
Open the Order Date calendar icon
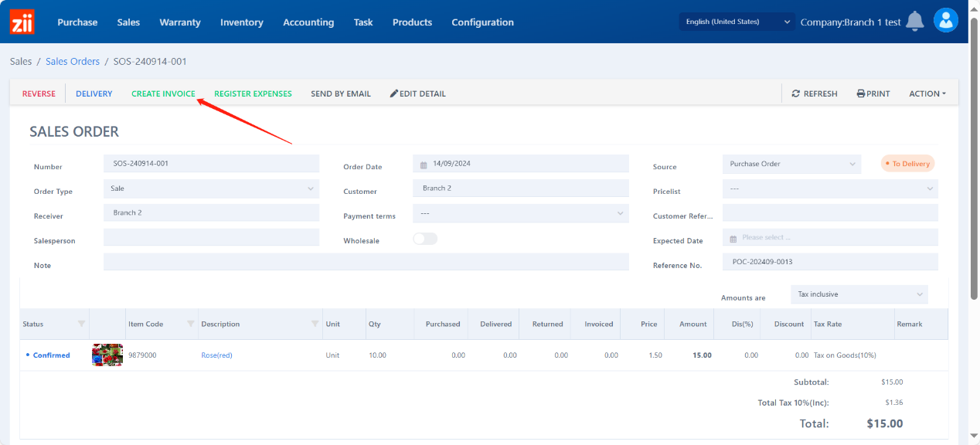(424, 165)
